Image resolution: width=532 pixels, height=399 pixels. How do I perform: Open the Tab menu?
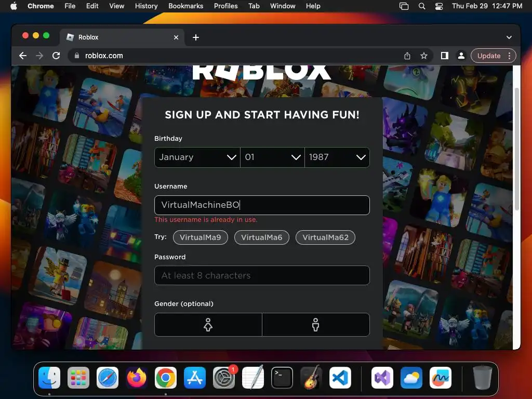tap(254, 6)
